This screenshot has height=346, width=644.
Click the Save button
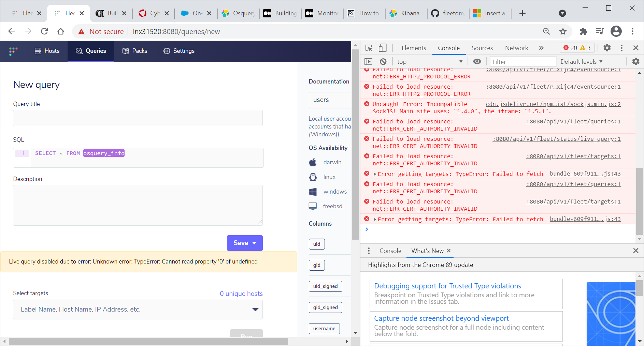[245, 243]
